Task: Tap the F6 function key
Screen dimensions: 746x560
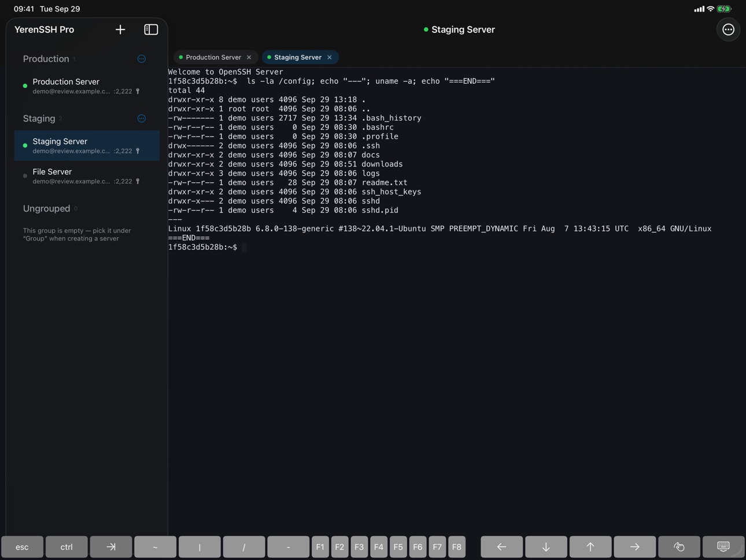Action: coord(418,547)
